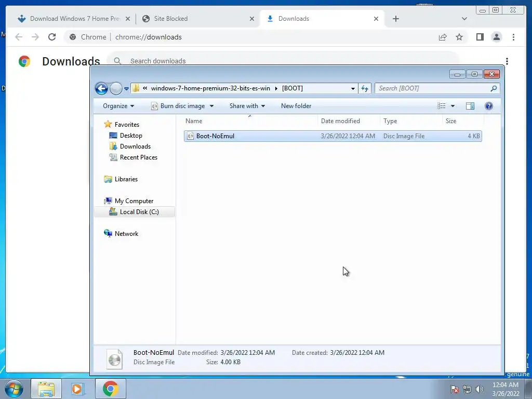
Task: Toggle the preview pane
Action: [470, 106]
